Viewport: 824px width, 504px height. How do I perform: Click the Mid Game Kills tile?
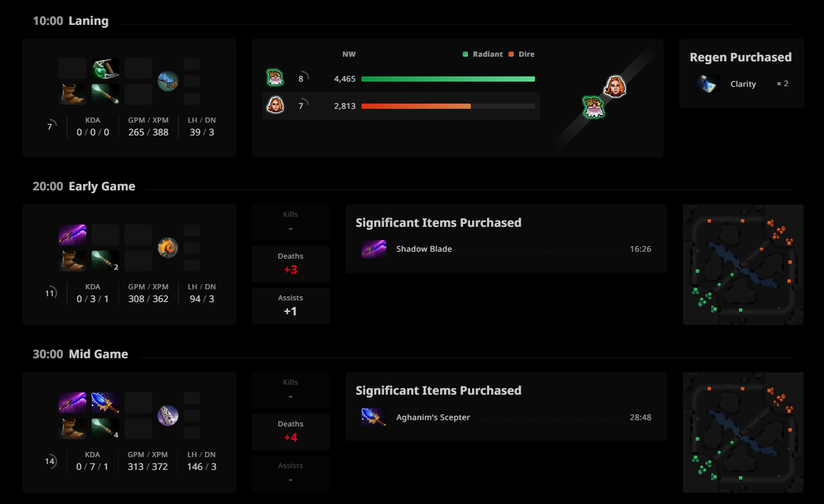(291, 390)
